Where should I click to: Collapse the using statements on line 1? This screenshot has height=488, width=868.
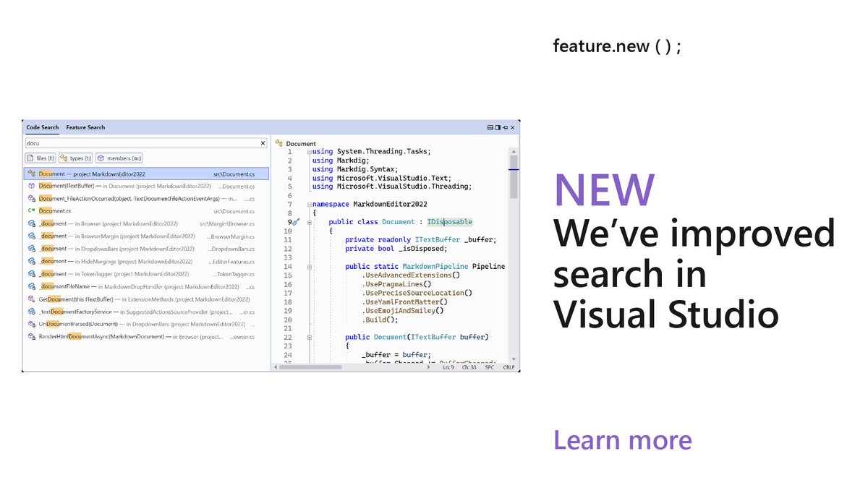pyautogui.click(x=309, y=151)
